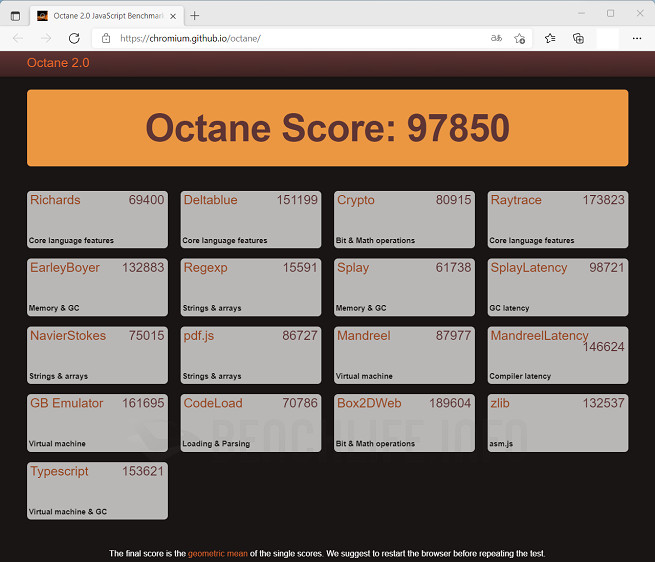This screenshot has width=655, height=562.
Task: Open the translate page icon
Action: (x=496, y=38)
